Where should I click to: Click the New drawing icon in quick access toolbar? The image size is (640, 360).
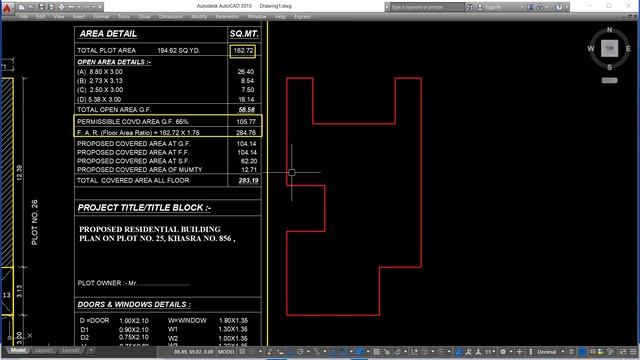(22, 7)
